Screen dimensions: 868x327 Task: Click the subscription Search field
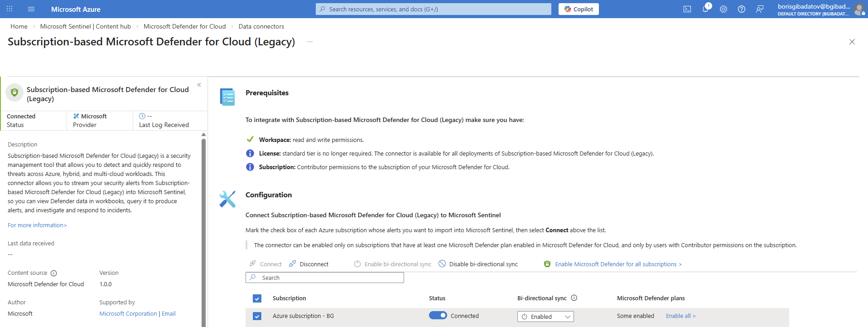click(325, 278)
